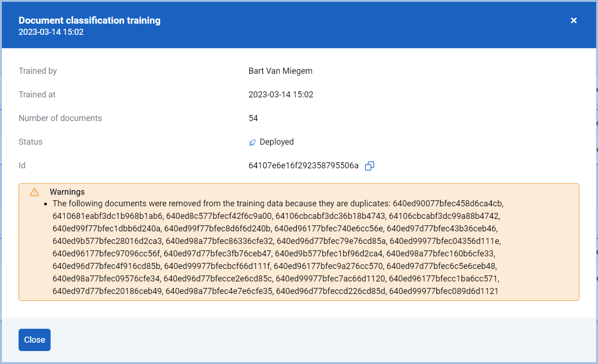
Task: Select duplicate document id 640ed96177bfec97096cc56f
Action: click(x=106, y=254)
